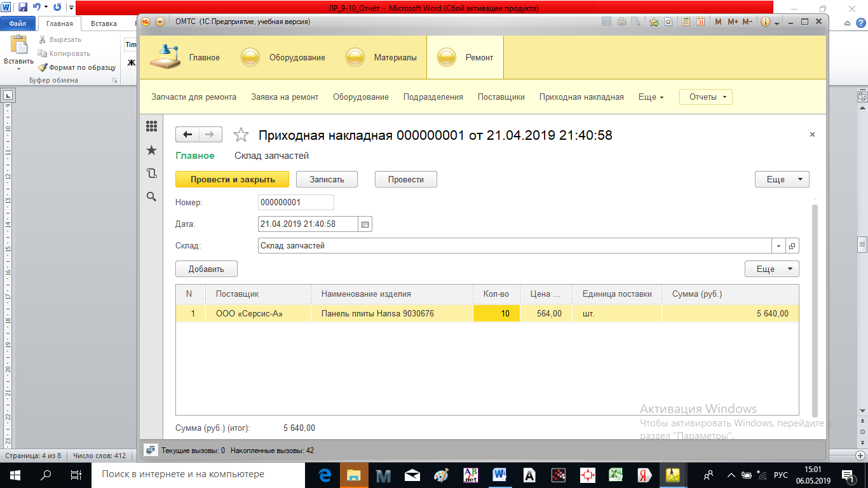Open the 1C main menu round dropdown icon
Viewport: 868px width, 488px height.
(159, 22)
